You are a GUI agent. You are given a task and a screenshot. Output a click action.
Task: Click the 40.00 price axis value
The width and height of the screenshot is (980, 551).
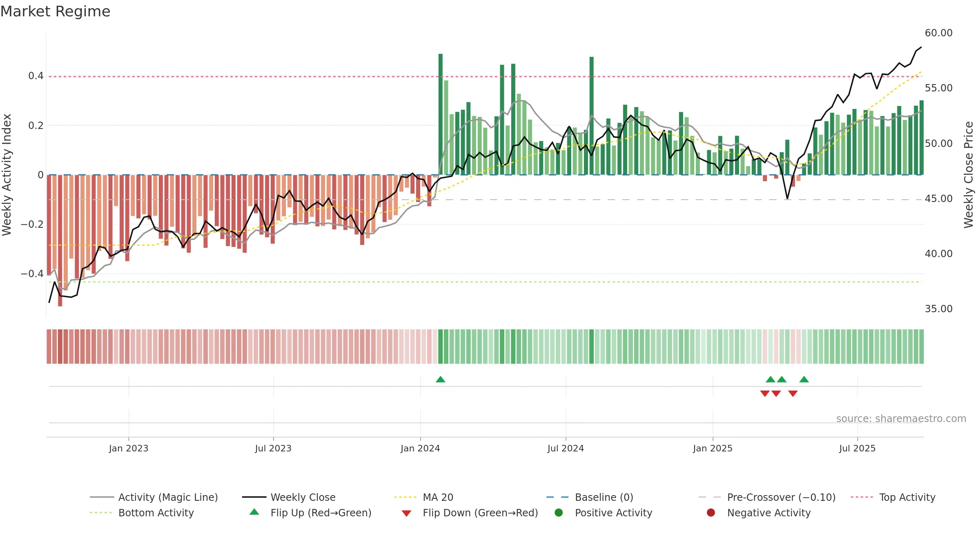click(x=939, y=254)
